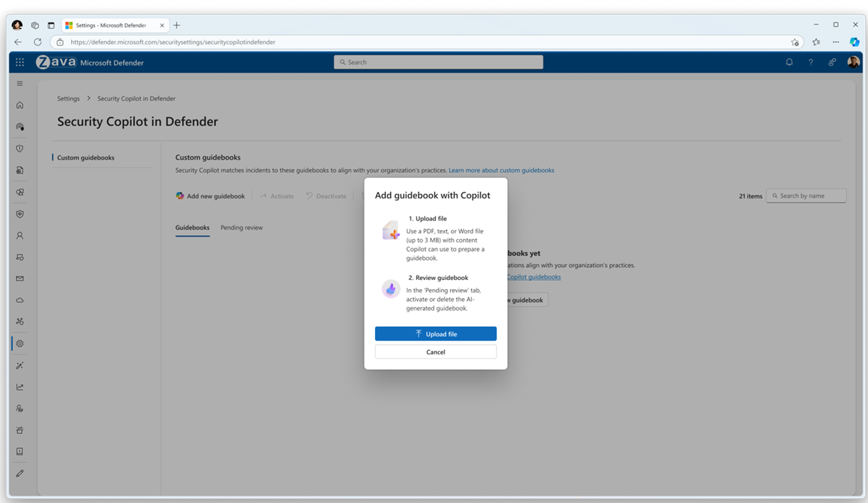Click the Zava profile avatar in the top bar
Image resolution: width=868 pixels, height=503 pixels.
click(853, 62)
